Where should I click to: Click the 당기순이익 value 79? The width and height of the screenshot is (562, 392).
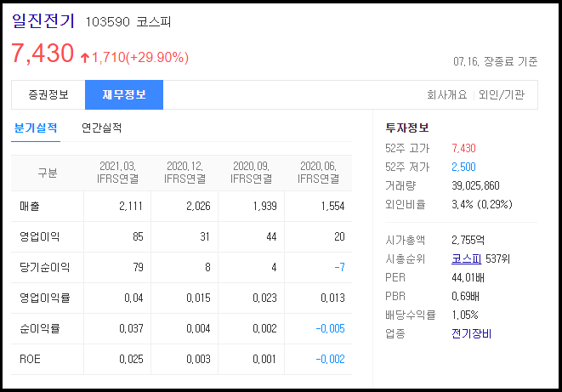(x=138, y=267)
